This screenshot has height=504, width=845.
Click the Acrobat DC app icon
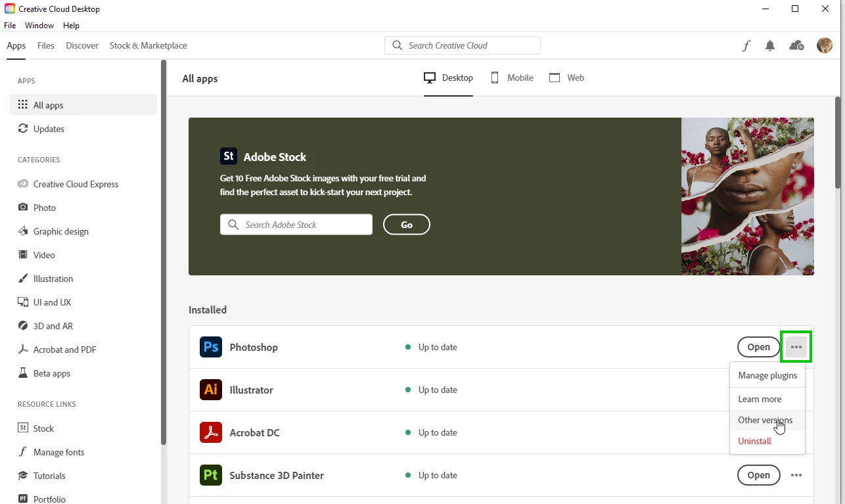coord(211,432)
